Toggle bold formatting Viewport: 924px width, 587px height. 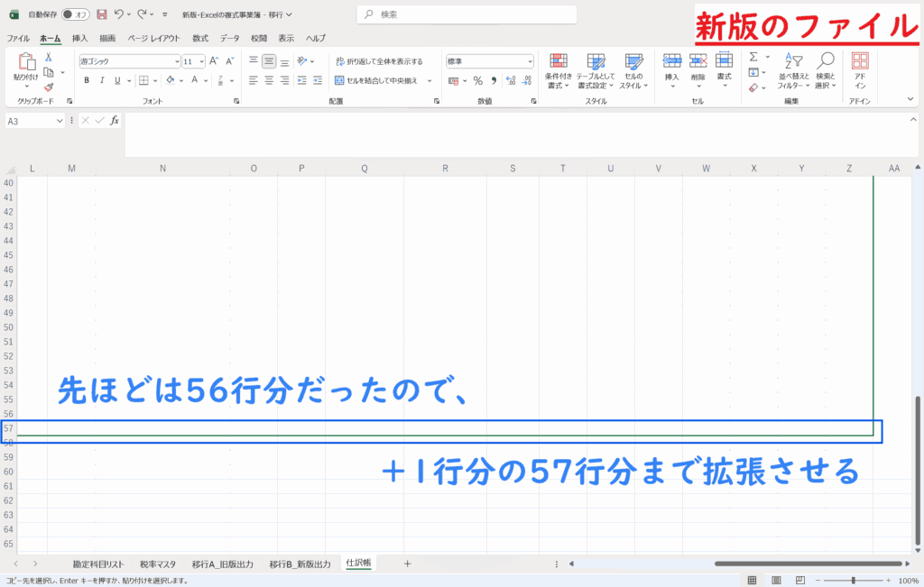point(87,80)
